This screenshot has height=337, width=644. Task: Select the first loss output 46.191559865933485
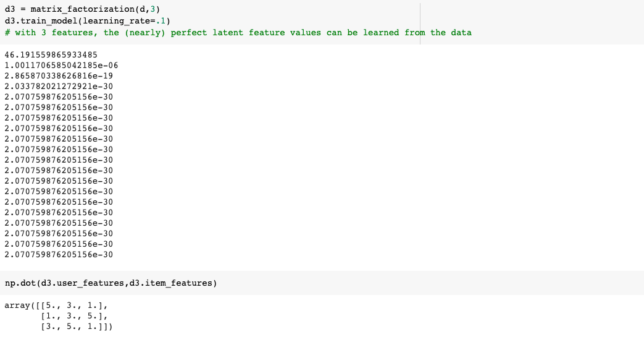coord(51,54)
